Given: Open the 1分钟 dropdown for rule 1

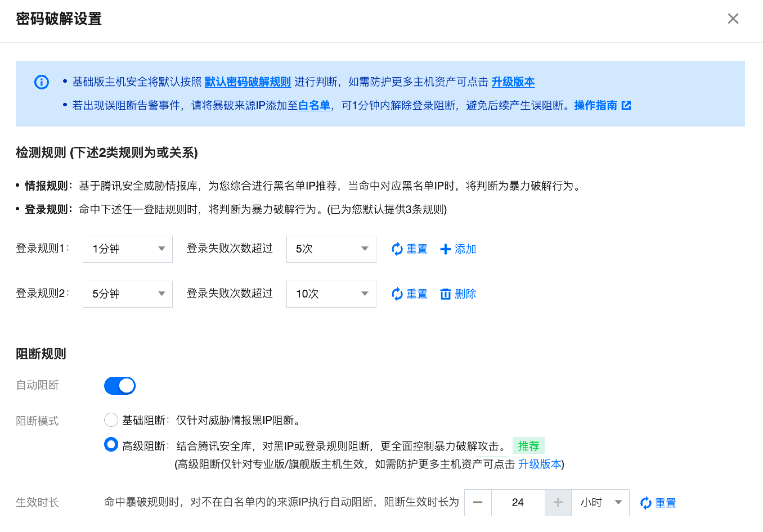Looking at the screenshot, I should [128, 249].
